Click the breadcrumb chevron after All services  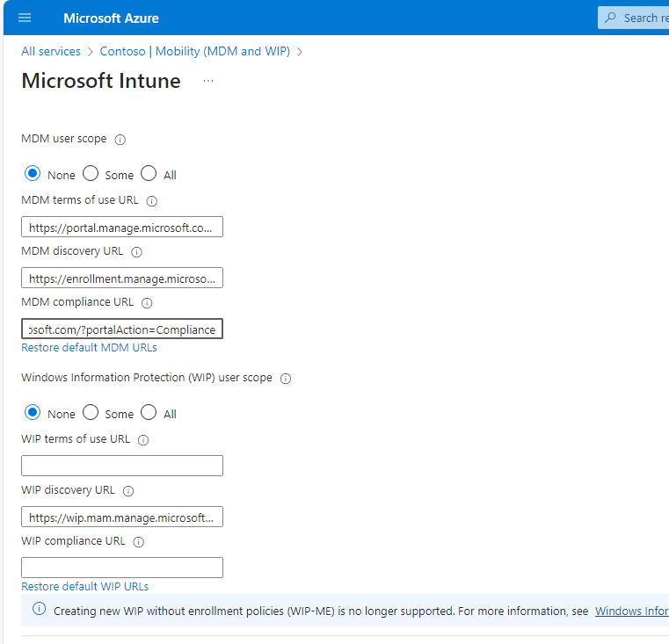[90, 52]
